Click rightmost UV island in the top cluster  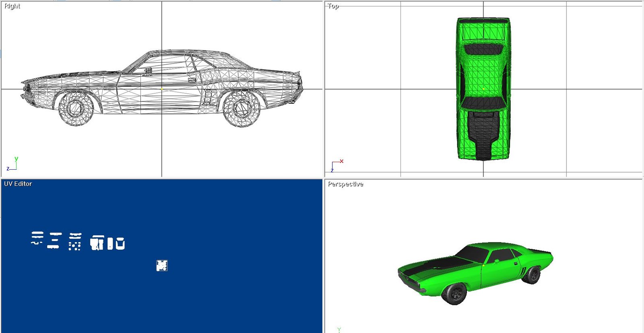click(120, 243)
